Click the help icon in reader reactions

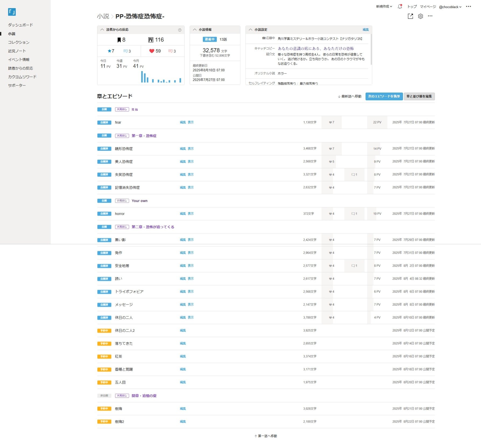point(180,30)
